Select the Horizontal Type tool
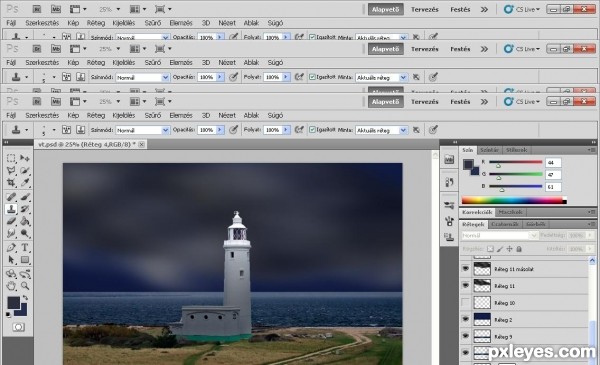600x365 pixels. tap(25, 248)
